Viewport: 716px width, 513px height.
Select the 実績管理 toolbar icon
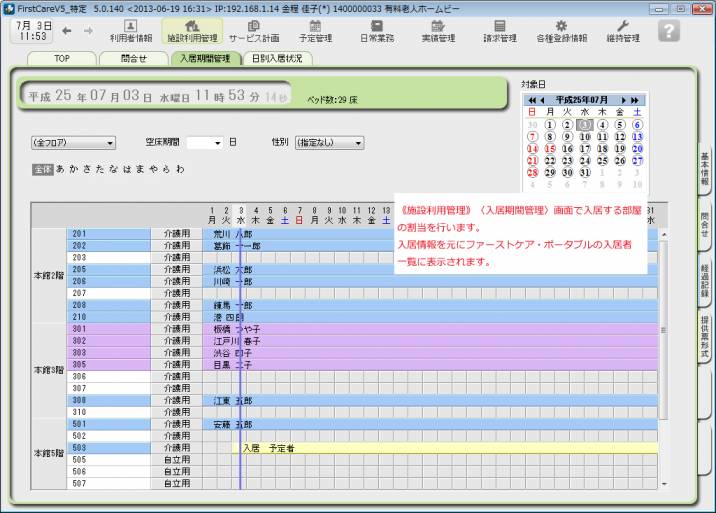[x=438, y=31]
